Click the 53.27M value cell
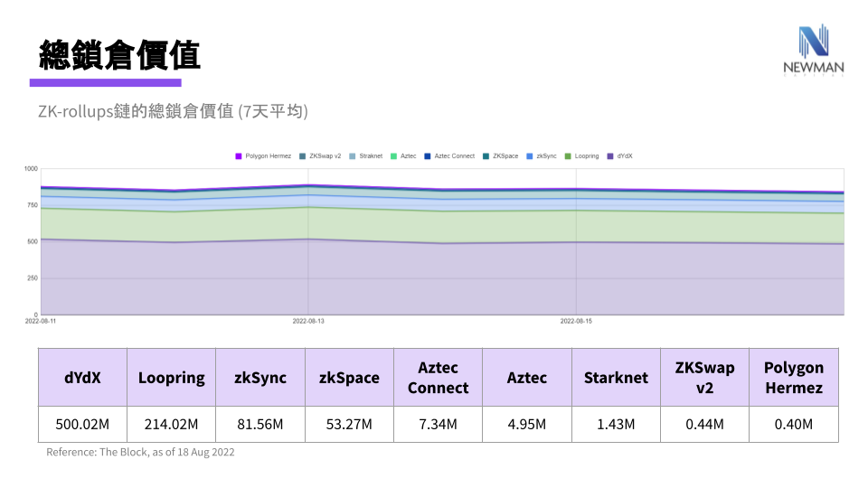Viewport: 868px width, 488px height. pyautogui.click(x=349, y=425)
